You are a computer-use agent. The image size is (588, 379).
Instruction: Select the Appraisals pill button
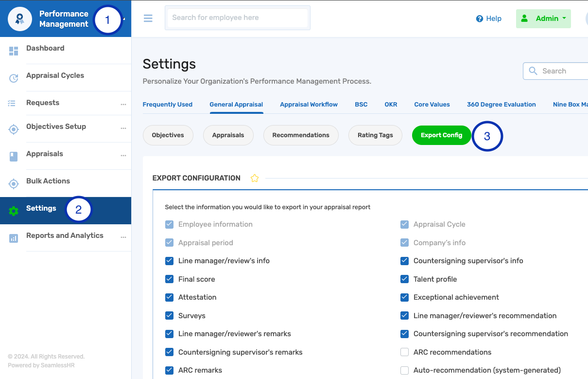tap(228, 135)
